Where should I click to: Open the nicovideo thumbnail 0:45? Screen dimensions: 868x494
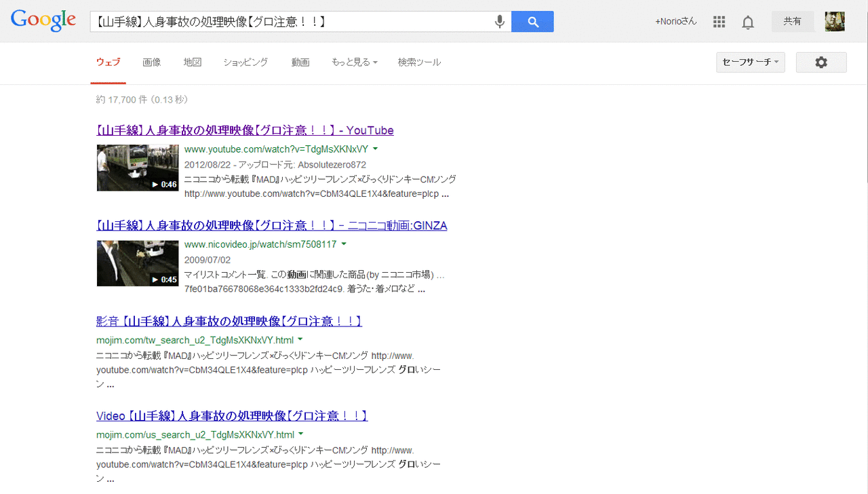pyautogui.click(x=138, y=263)
